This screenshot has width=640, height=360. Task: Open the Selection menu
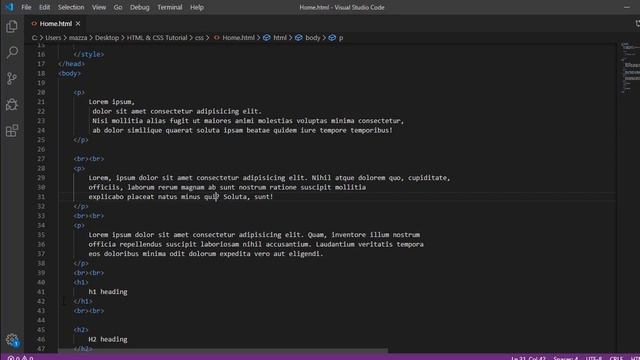[71, 7]
